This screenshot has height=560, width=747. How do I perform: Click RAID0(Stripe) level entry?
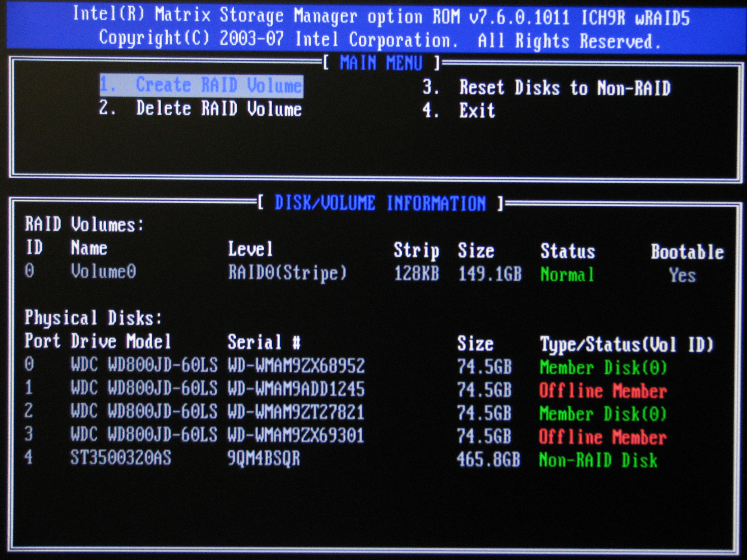point(287,273)
